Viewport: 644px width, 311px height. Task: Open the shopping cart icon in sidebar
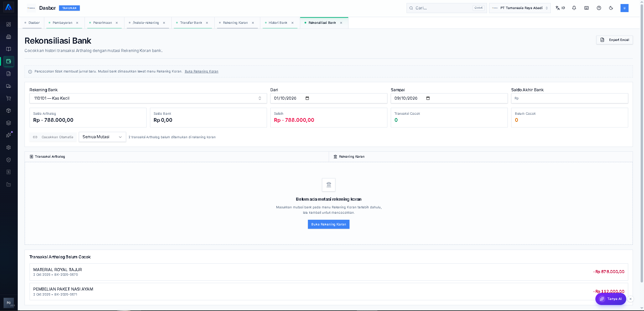click(9, 98)
